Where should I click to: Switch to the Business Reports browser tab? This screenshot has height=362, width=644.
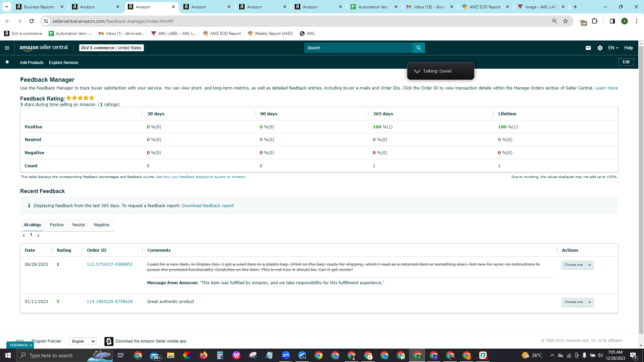click(40, 7)
